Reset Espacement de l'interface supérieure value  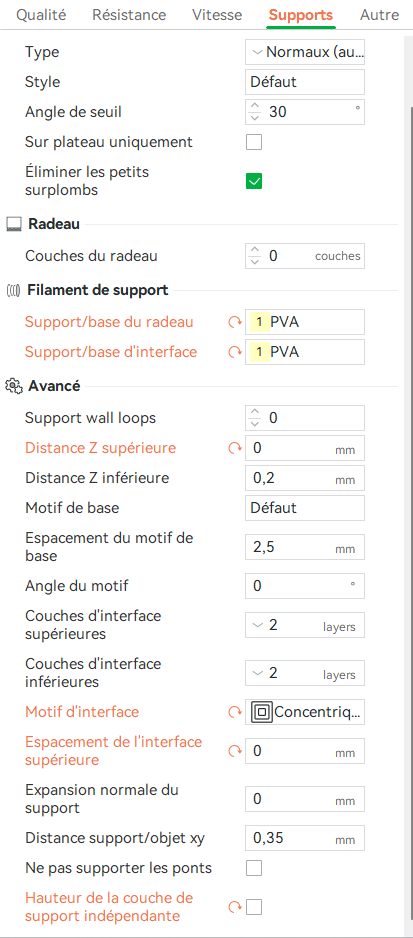(233, 751)
